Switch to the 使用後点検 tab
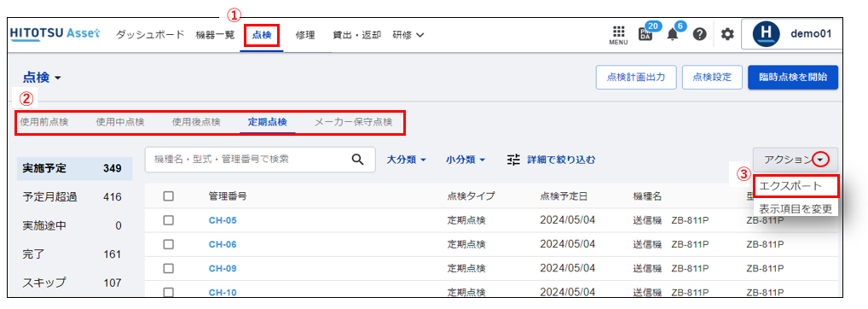868x309 pixels. tap(196, 122)
